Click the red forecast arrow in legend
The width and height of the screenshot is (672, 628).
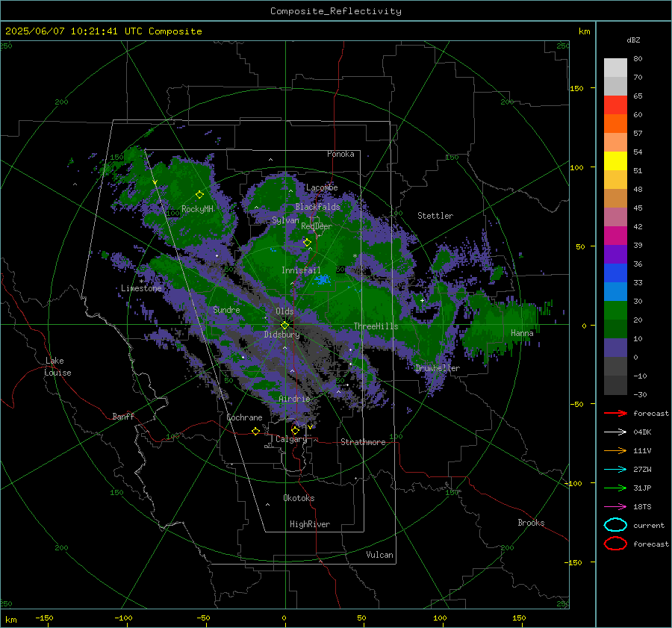(x=615, y=413)
